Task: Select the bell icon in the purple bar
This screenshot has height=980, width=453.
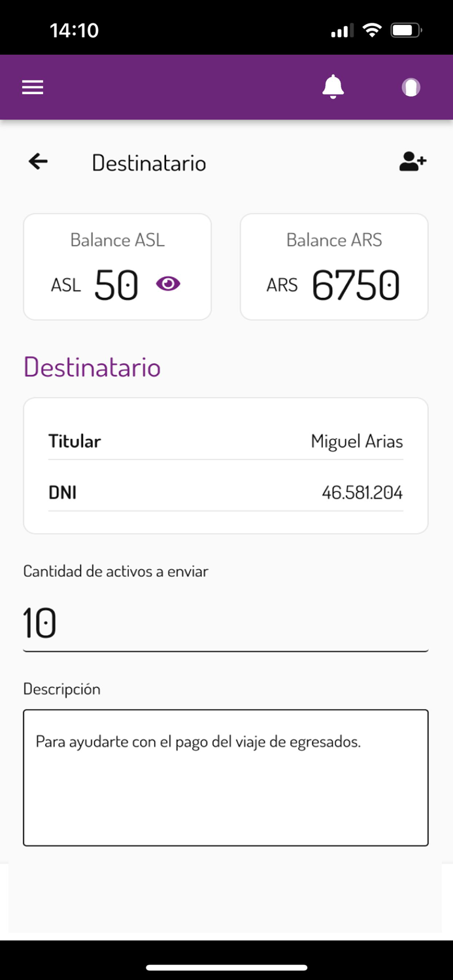Action: tap(333, 87)
